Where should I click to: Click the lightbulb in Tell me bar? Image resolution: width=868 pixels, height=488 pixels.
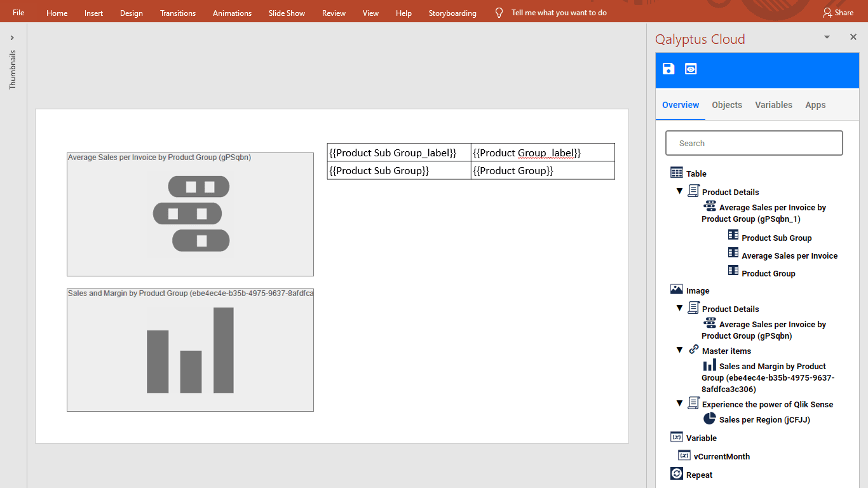498,11
